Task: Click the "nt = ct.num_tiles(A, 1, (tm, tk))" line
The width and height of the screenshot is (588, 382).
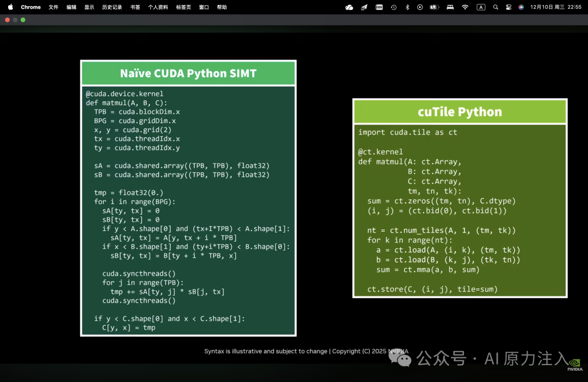Action: tap(442, 231)
